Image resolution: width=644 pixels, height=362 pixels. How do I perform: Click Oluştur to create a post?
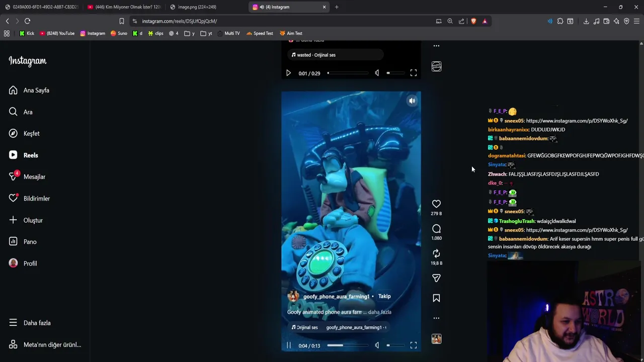pos(26,220)
